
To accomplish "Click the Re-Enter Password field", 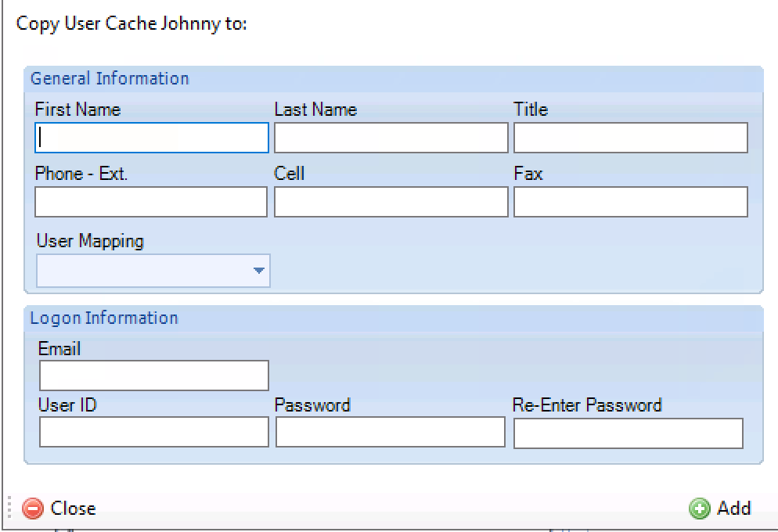I will 629,433.
